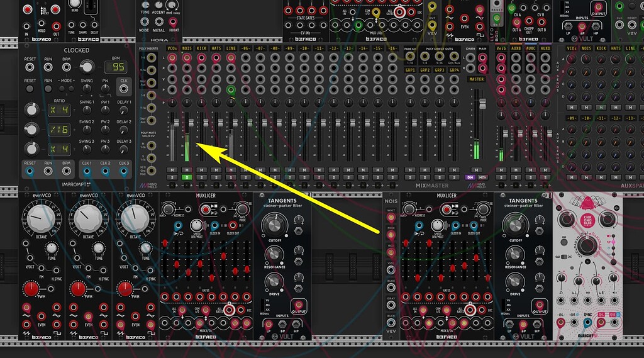
Task: Click the KICK channel fader
Action: [x=201, y=135]
